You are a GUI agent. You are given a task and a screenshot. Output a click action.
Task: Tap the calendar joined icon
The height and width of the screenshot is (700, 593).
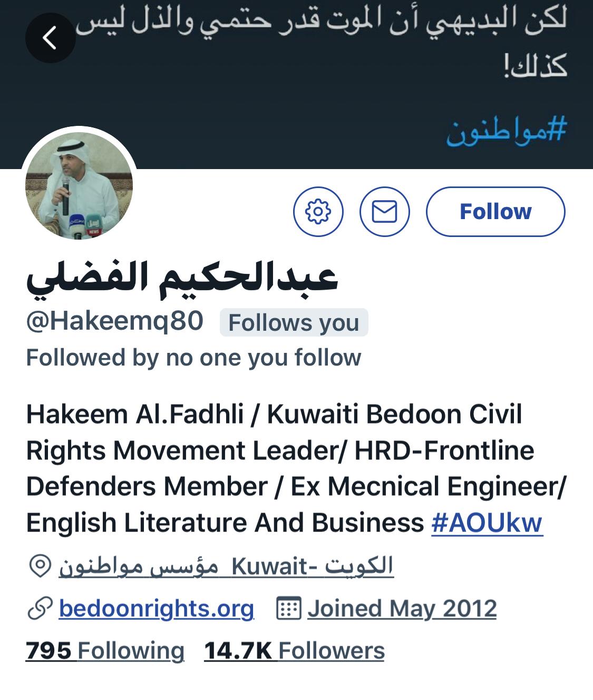(x=288, y=609)
